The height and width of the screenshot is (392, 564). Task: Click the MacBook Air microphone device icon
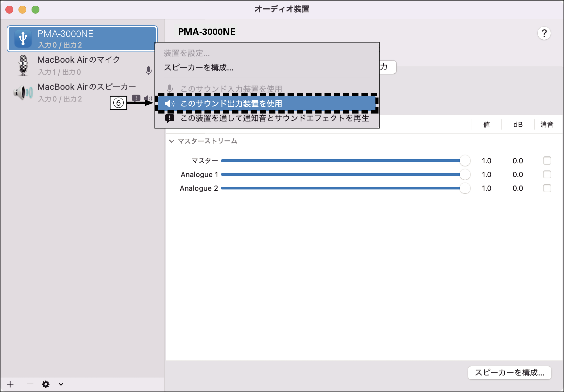23,65
